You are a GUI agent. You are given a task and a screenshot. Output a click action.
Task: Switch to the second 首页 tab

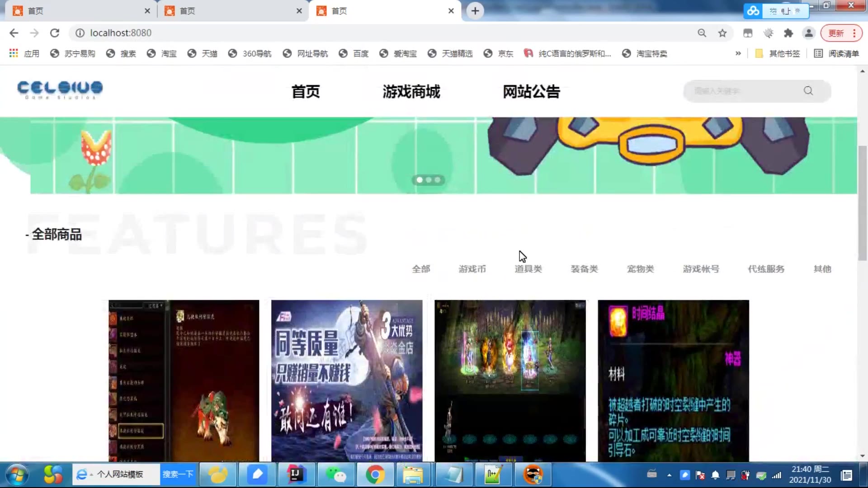tap(232, 11)
